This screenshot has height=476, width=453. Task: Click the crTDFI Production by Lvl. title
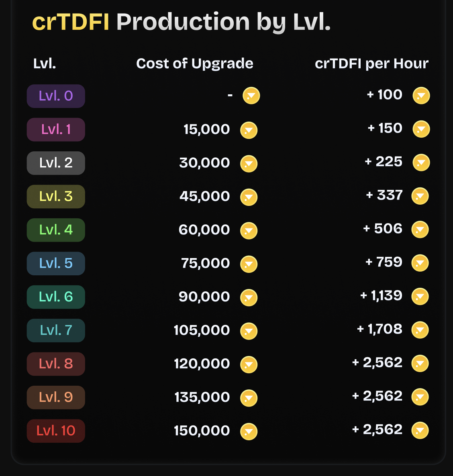coord(181,22)
